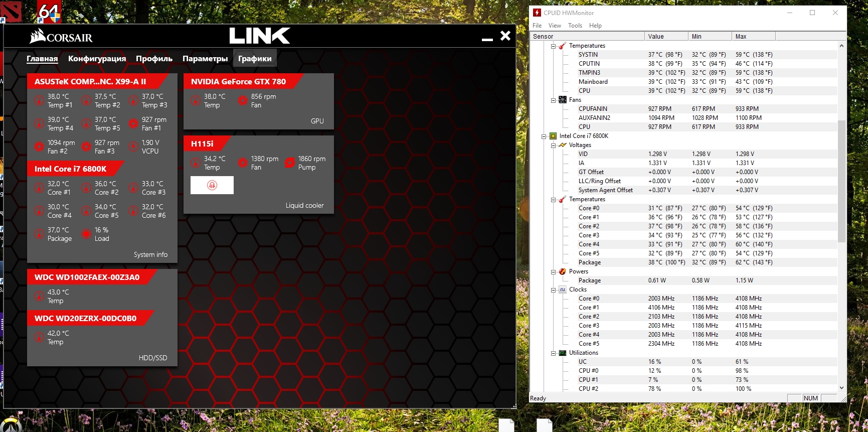Click the Core #3 temperature icon in Corsair Link
Image resolution: width=868 pixels, height=432 pixels.
(133, 188)
